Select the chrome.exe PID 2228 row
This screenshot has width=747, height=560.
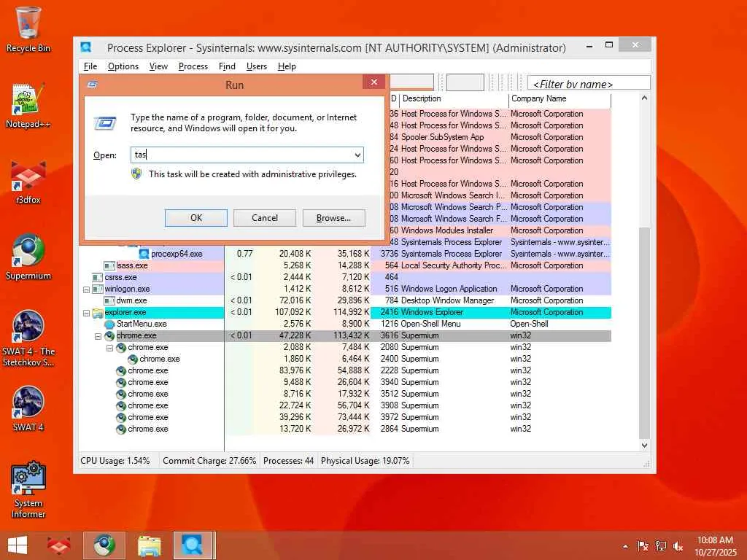pos(345,370)
